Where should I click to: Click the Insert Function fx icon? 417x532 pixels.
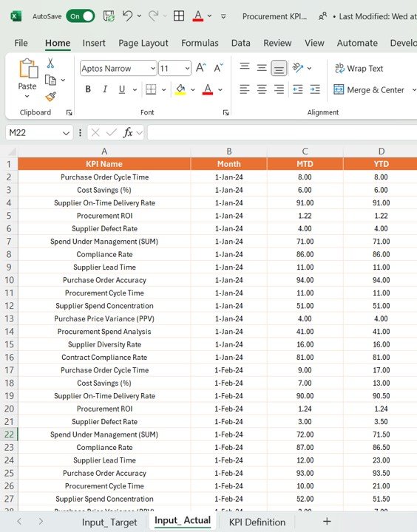point(128,133)
